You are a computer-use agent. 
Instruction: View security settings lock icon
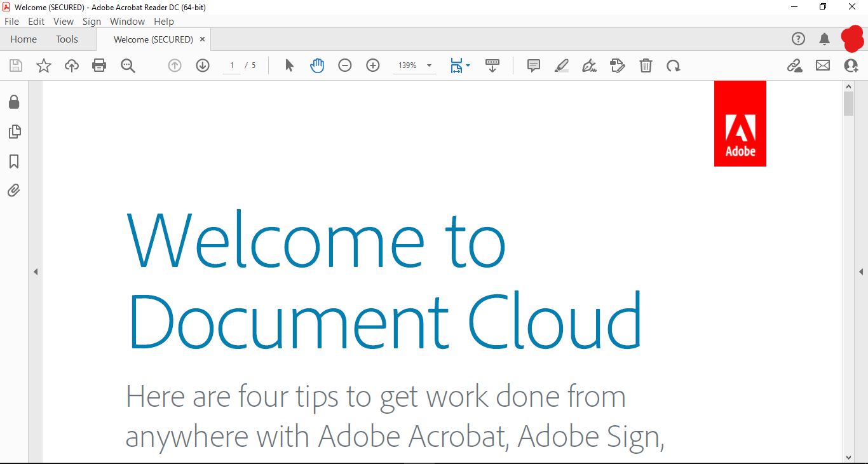(14, 102)
